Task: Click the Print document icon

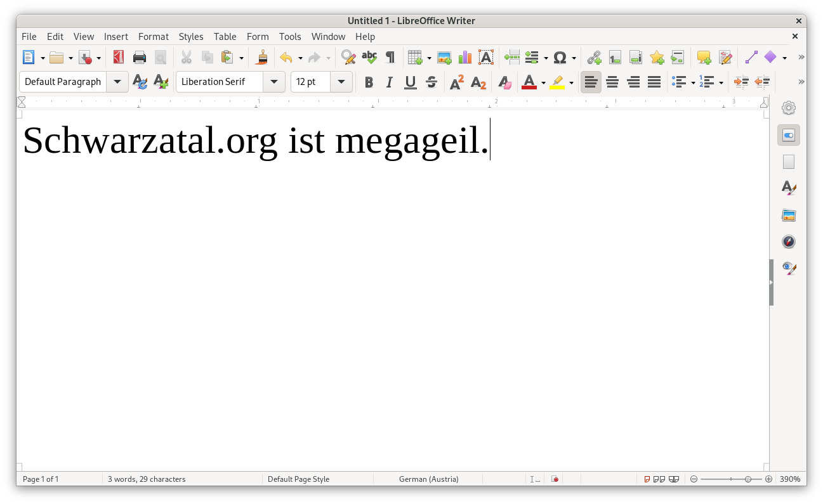Action: coord(140,58)
